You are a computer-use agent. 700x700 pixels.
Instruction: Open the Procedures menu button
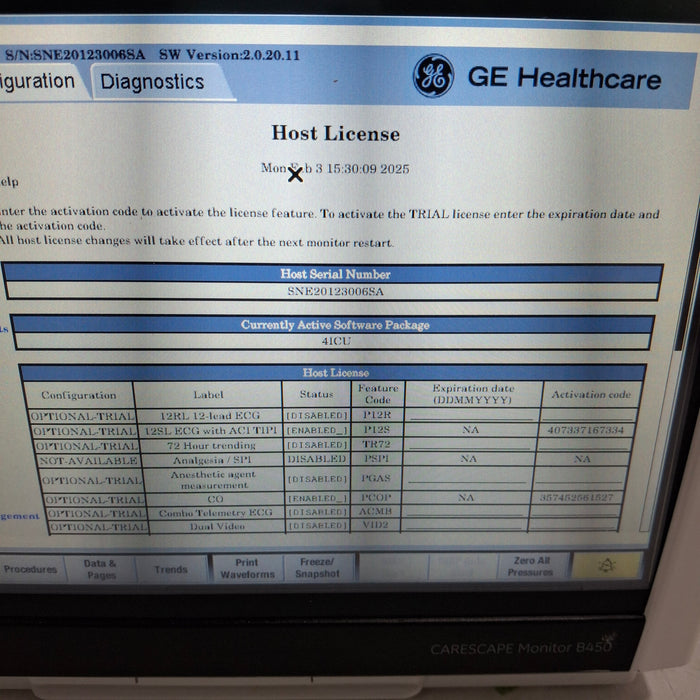[x=31, y=569]
